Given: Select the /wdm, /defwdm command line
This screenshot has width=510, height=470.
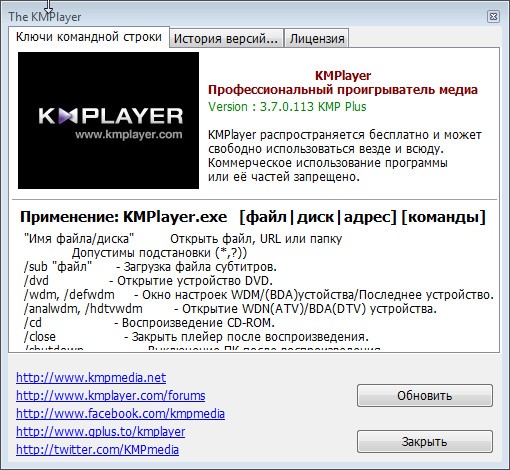Looking at the screenshot, I should tap(259, 295).
